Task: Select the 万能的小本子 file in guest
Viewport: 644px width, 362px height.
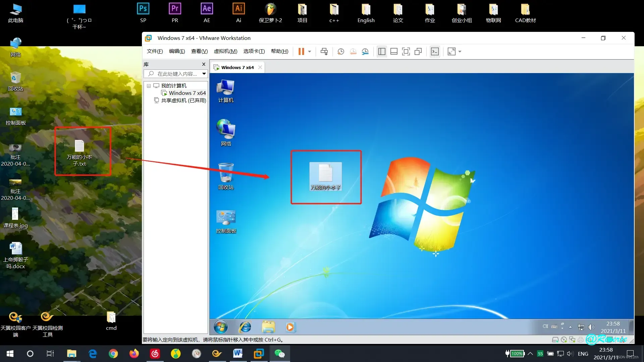Action: click(x=325, y=177)
